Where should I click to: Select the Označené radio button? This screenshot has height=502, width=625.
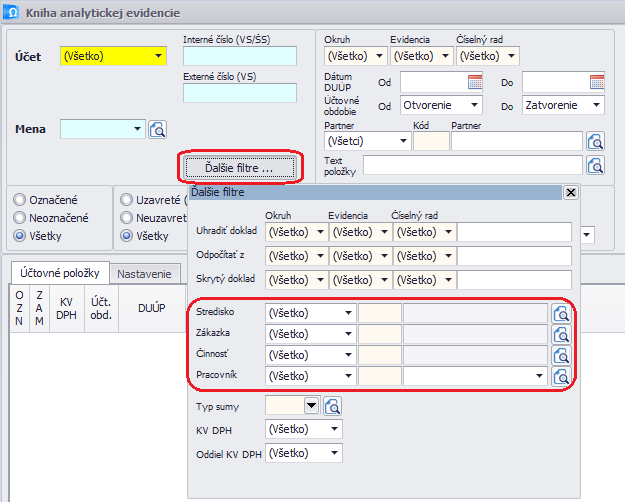coord(19,199)
